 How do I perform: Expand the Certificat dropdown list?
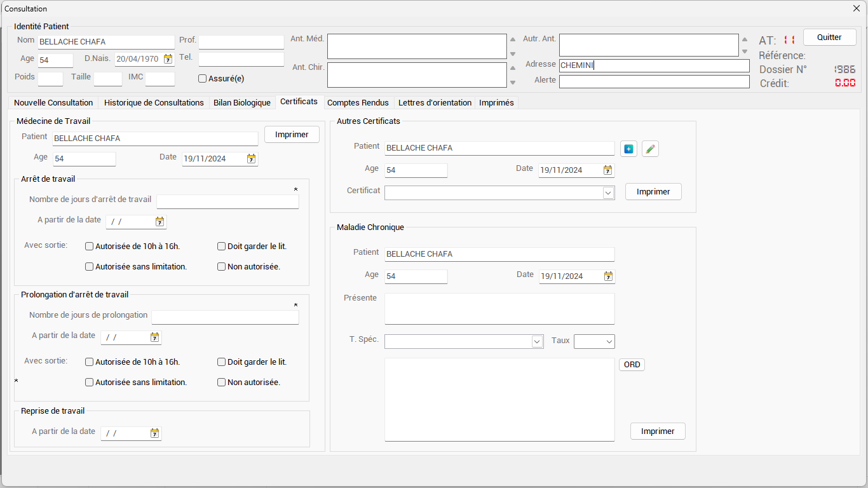pos(608,193)
